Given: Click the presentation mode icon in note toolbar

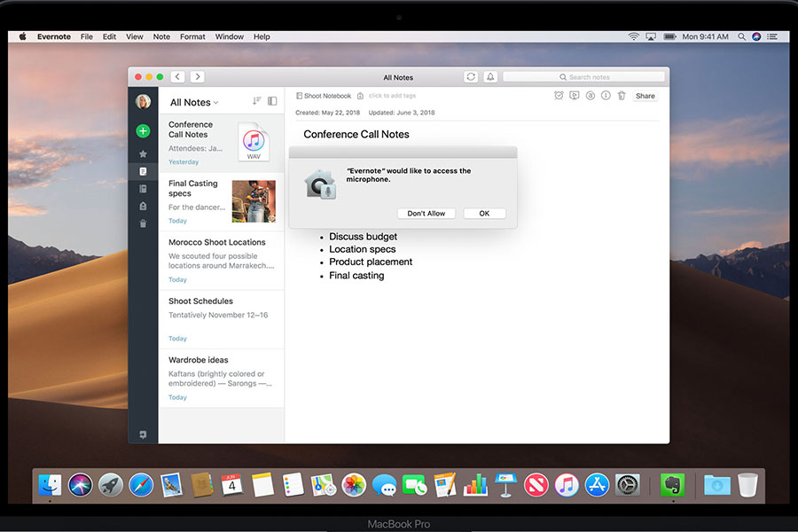Looking at the screenshot, I should tap(575, 96).
